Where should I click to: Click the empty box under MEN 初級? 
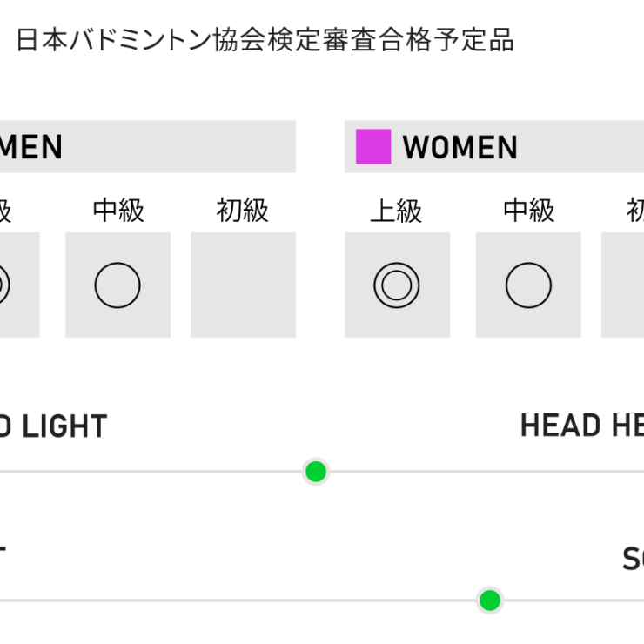[243, 285]
